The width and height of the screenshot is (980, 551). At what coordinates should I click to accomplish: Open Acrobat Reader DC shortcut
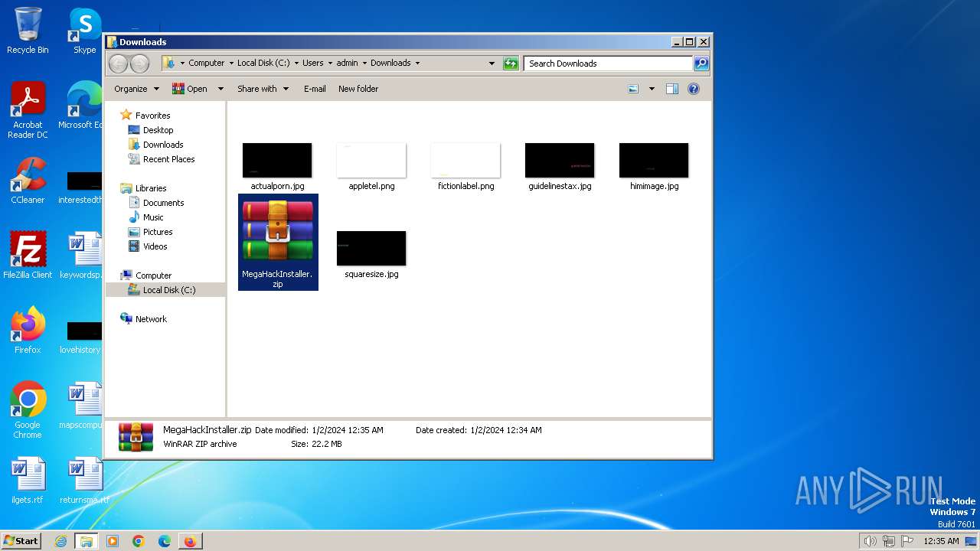point(28,110)
